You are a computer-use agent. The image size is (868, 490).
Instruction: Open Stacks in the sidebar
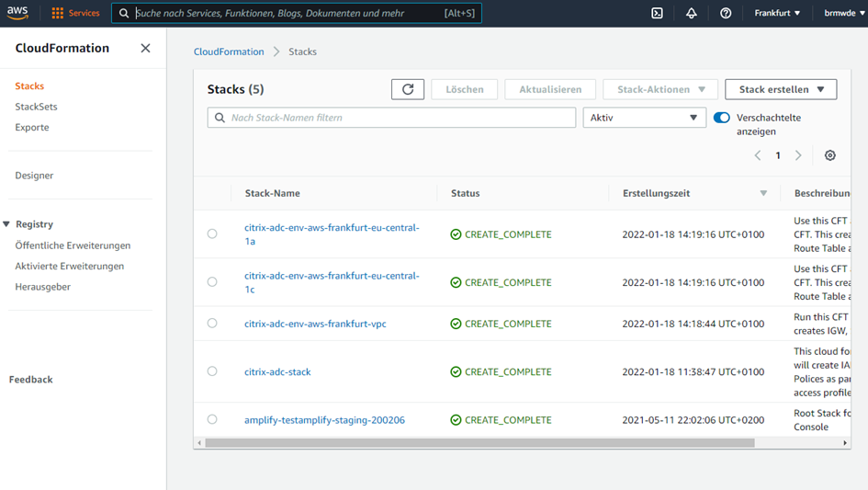click(29, 85)
